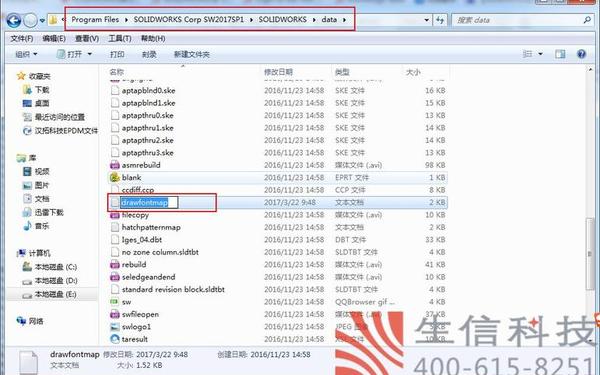
Task: Open recent locations dropdown beside Forward arrow
Action: pyautogui.click(x=42, y=21)
